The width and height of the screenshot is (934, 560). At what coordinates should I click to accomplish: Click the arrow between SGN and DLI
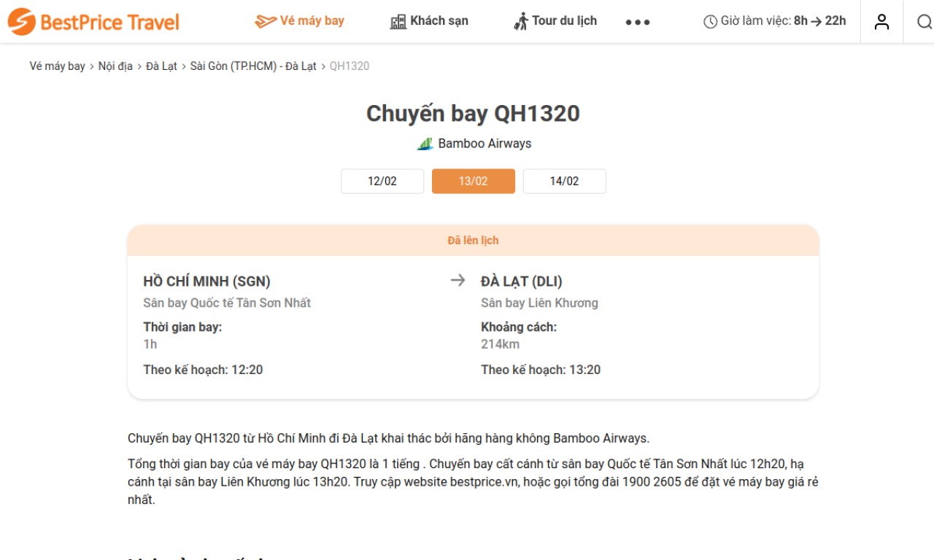click(x=458, y=281)
